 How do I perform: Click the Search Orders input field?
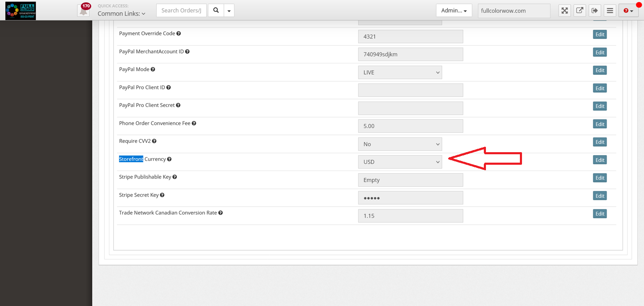pyautogui.click(x=181, y=10)
